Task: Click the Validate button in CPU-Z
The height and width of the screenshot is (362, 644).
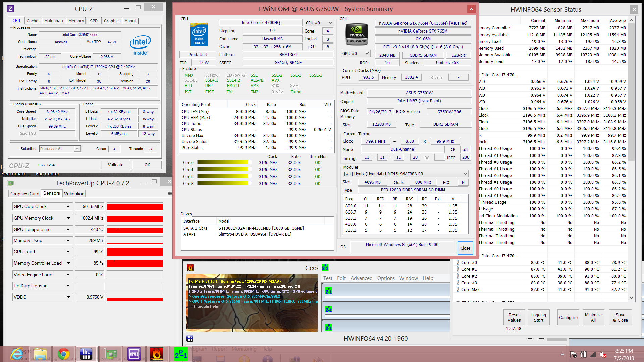Action: [x=115, y=165]
